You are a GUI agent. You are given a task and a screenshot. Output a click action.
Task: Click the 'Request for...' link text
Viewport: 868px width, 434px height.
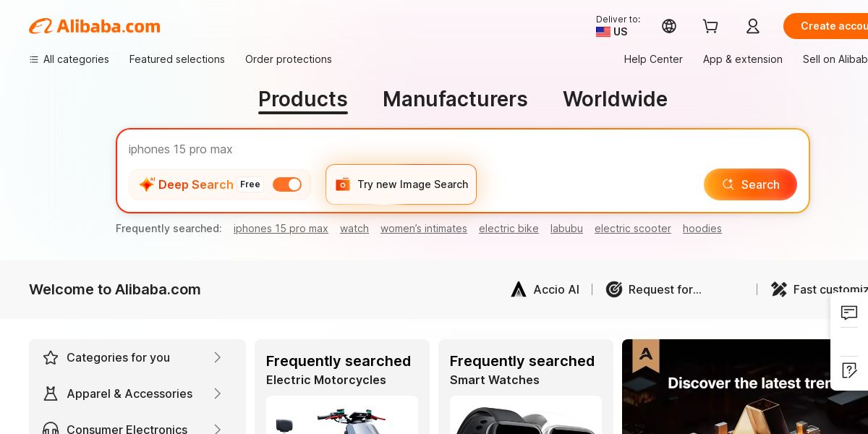click(665, 289)
